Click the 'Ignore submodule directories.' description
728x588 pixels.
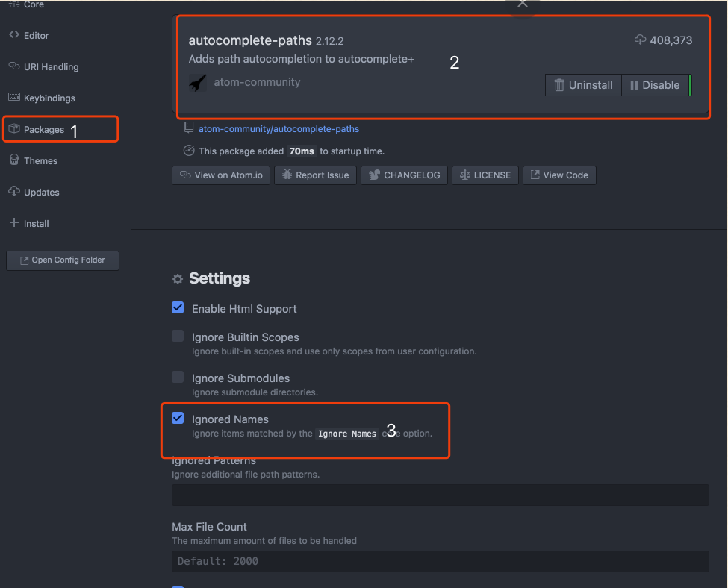point(255,392)
